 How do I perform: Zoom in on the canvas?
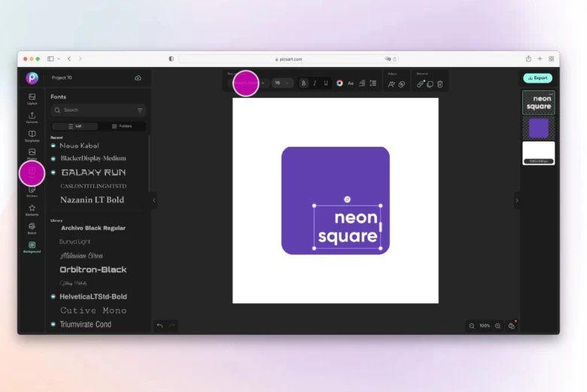(497, 326)
